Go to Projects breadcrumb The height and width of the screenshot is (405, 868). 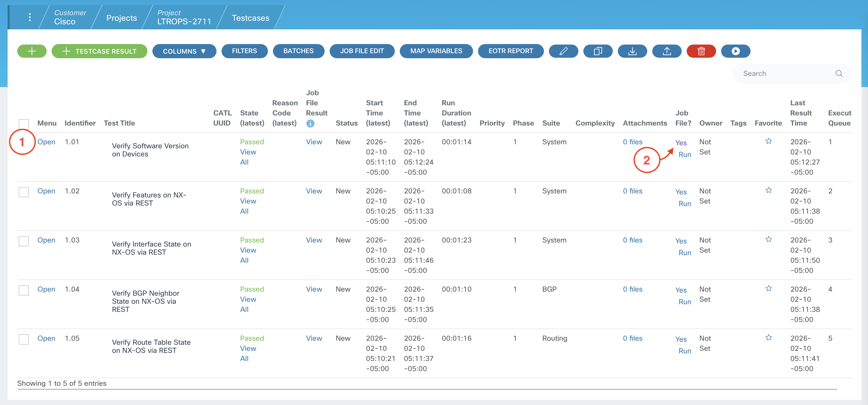click(121, 18)
